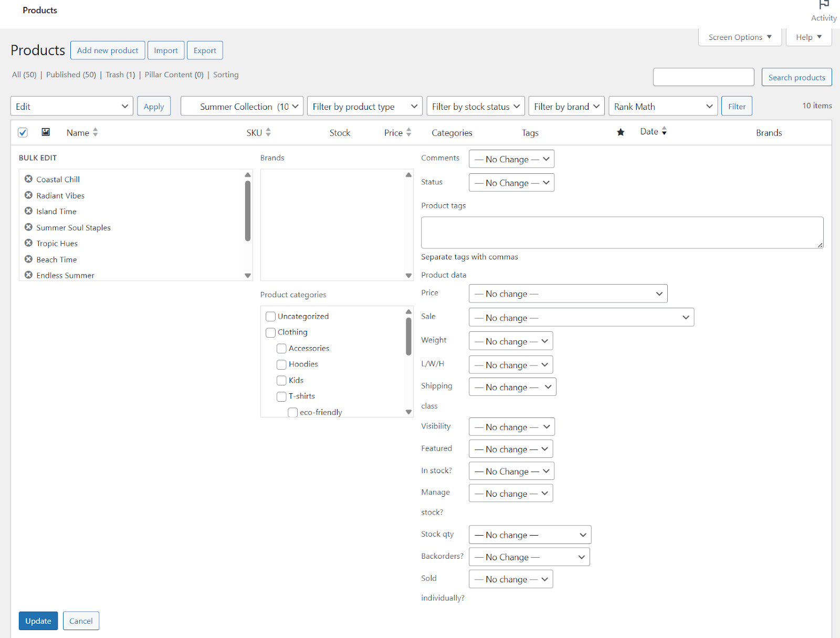Viewport: 840px width, 638px height.
Task: Click Update to save bulk edits
Action: 38,621
